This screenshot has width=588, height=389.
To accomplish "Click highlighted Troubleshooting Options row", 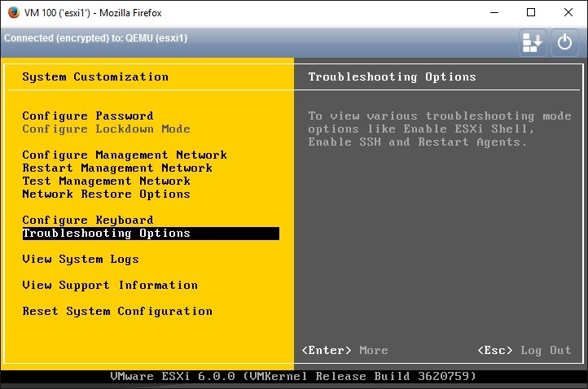I will [151, 233].
